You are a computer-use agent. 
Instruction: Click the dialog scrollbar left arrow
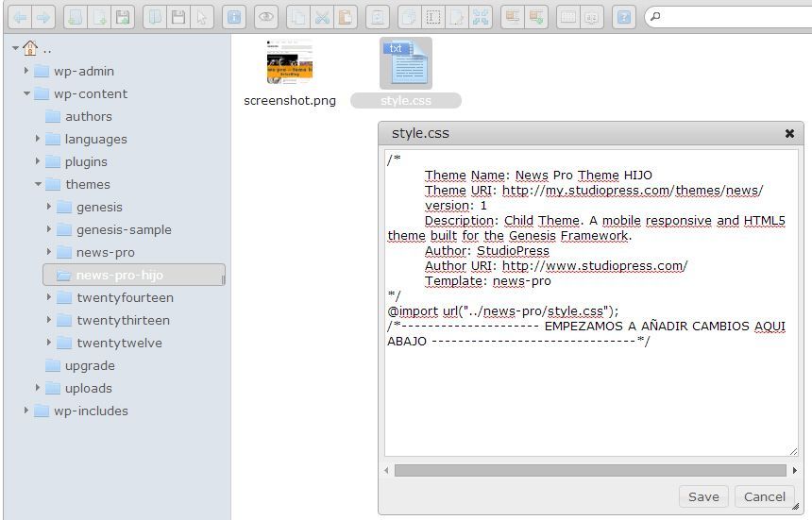[x=386, y=470]
